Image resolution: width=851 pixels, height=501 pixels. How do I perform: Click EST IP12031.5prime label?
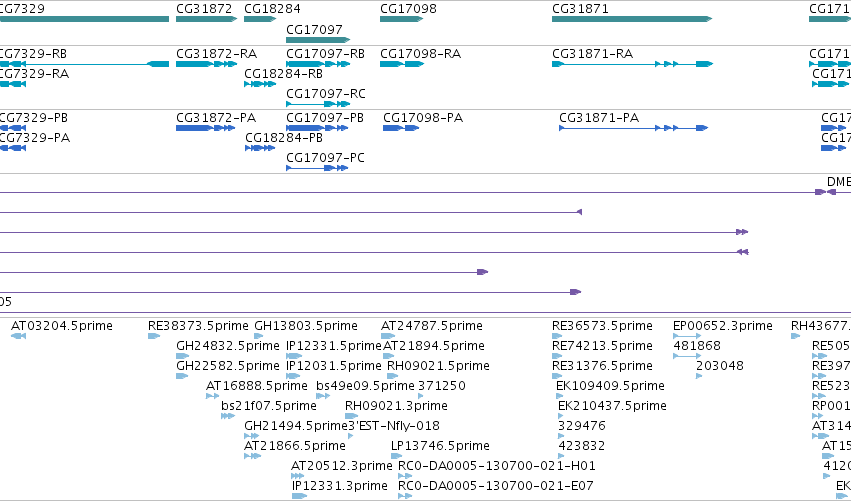point(334,366)
